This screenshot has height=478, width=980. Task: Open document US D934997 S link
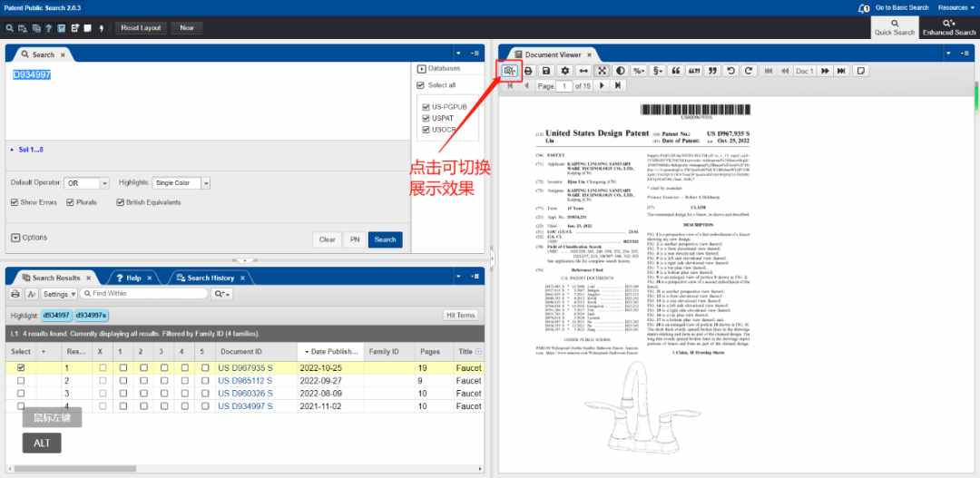click(x=245, y=406)
